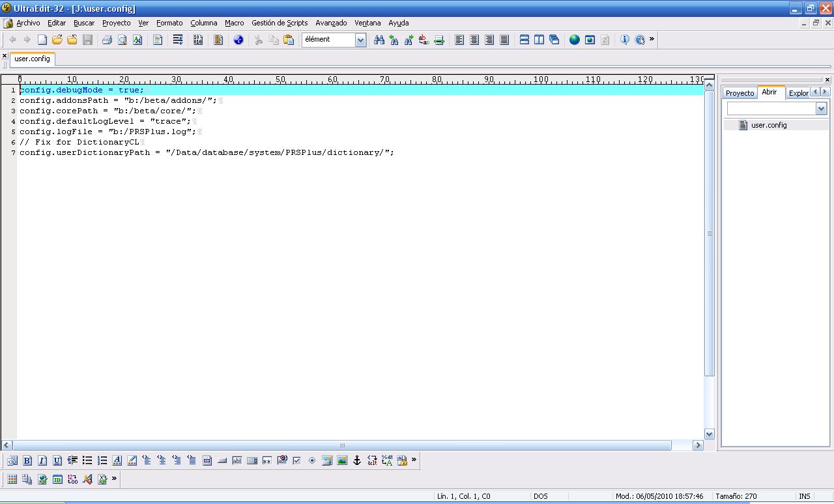Open the Columna menu
This screenshot has width=834, height=504.
(204, 23)
